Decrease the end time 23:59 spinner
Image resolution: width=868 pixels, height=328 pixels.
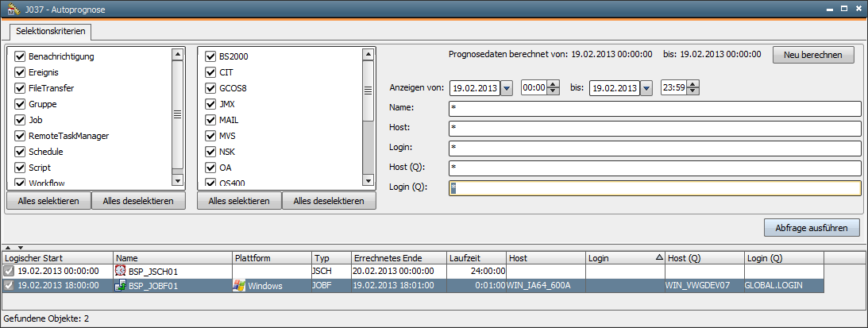click(x=694, y=92)
